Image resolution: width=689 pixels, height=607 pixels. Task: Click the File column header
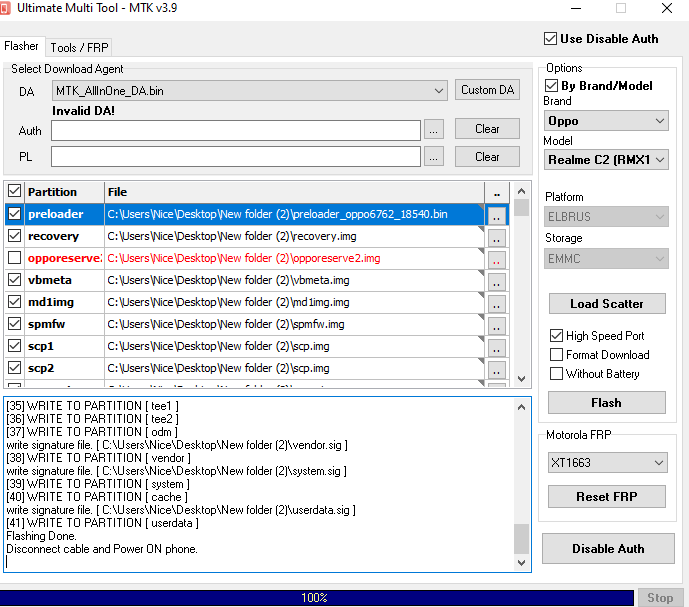click(x=294, y=192)
